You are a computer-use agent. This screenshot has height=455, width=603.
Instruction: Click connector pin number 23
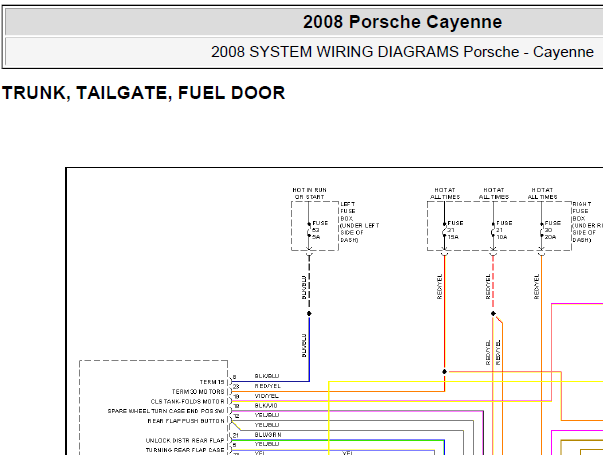point(236,386)
